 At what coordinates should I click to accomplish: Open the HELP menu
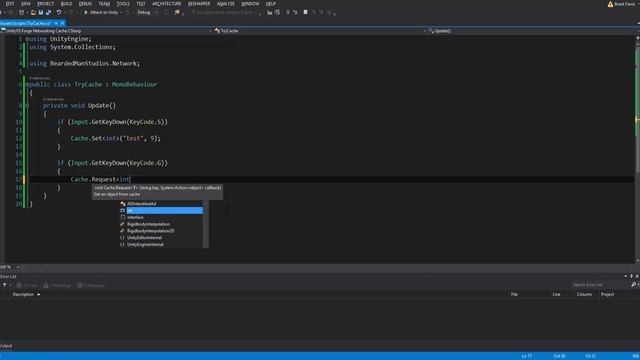click(x=271, y=4)
